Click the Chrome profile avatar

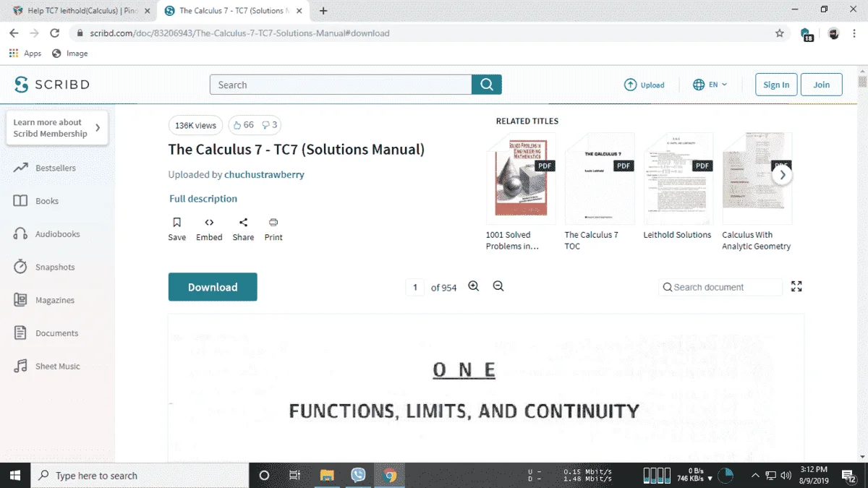833,33
